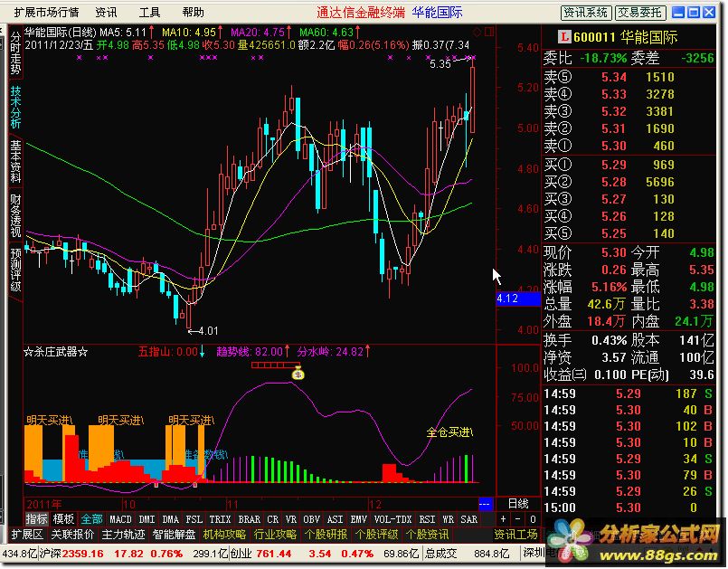Click the 卖① 5.30 order row
This screenshot has width=728, height=569.
pyautogui.click(x=629, y=146)
